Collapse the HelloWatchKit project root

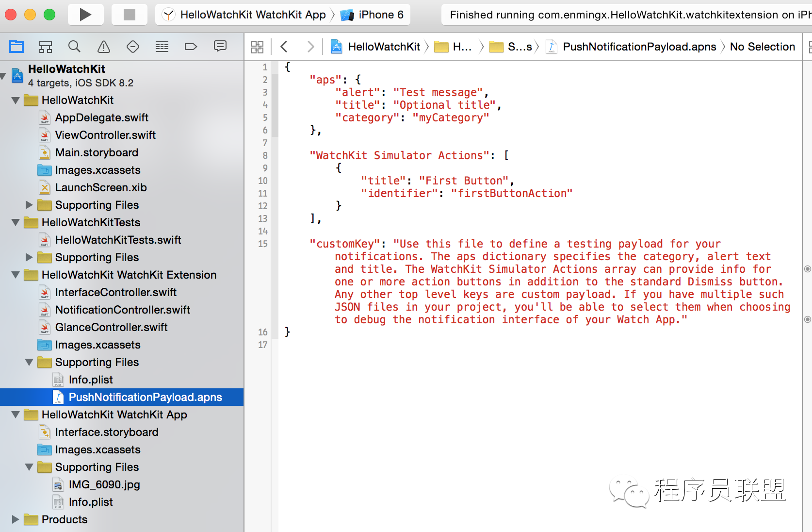[3, 76]
